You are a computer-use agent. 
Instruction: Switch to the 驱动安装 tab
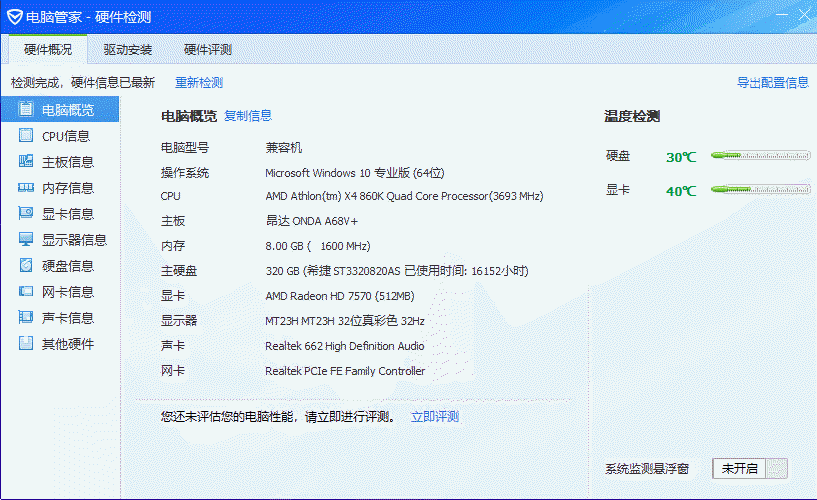pyautogui.click(x=128, y=49)
